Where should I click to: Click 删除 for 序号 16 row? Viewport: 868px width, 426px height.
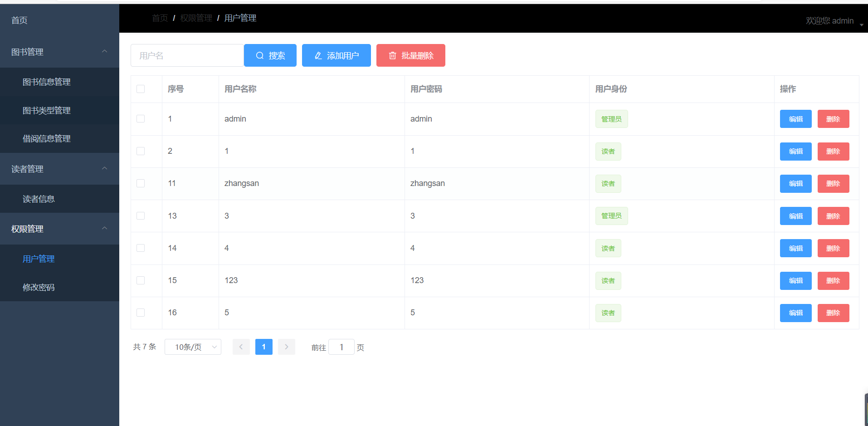(834, 313)
